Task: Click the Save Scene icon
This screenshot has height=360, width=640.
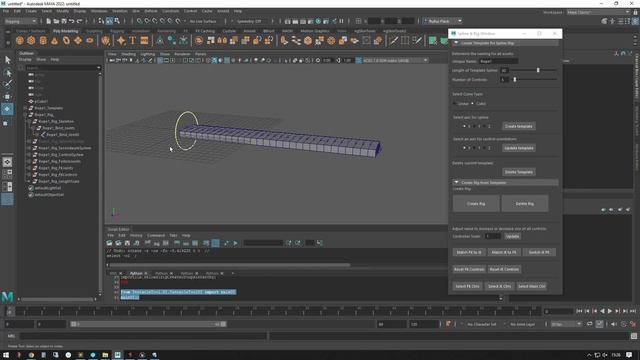Action: tap(64, 21)
